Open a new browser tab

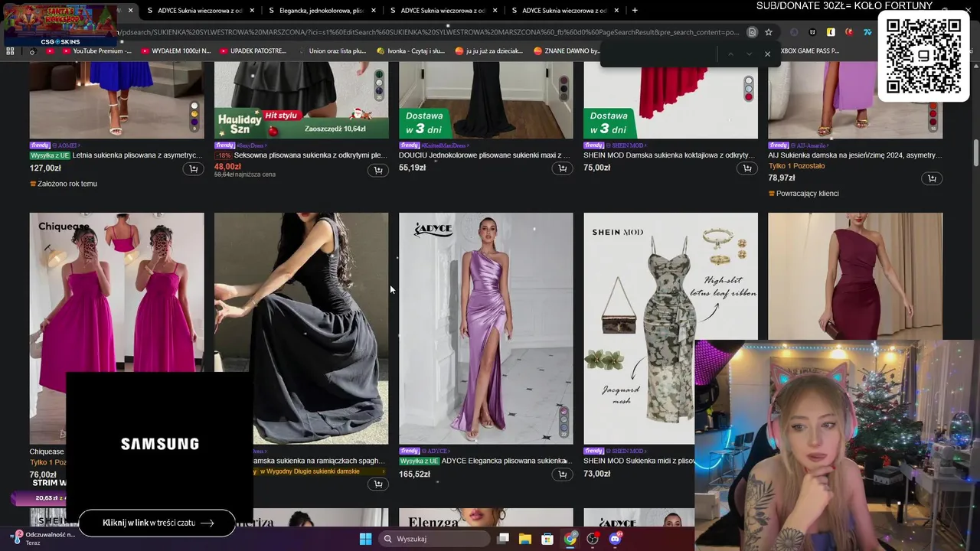click(635, 11)
